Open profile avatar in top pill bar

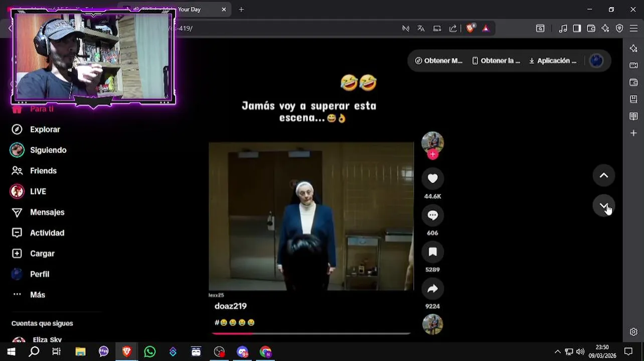pos(596,61)
